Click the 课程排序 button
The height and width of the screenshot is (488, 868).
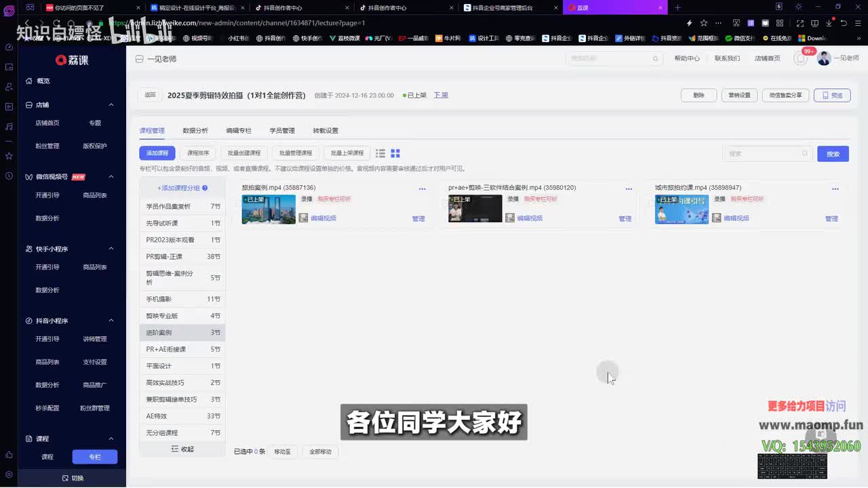tap(198, 153)
